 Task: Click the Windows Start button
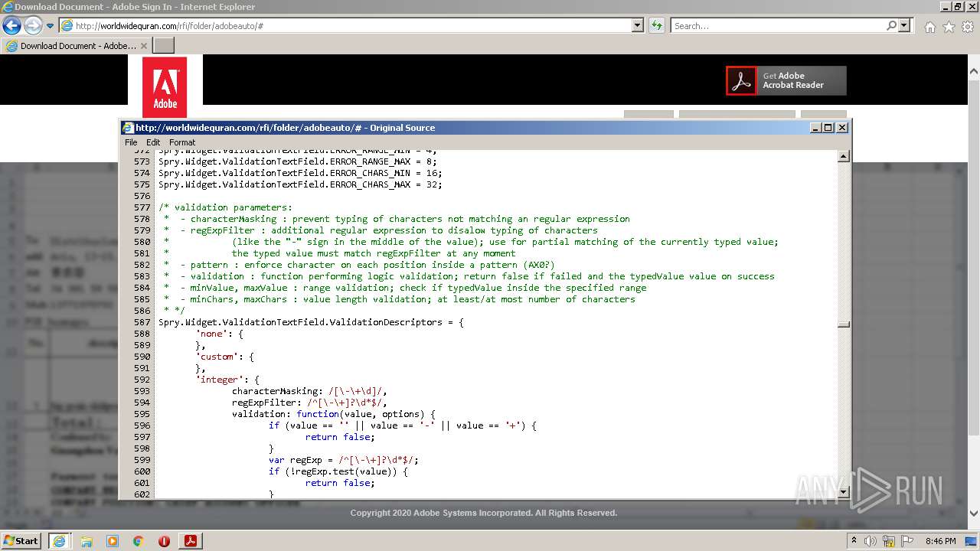click(x=21, y=540)
